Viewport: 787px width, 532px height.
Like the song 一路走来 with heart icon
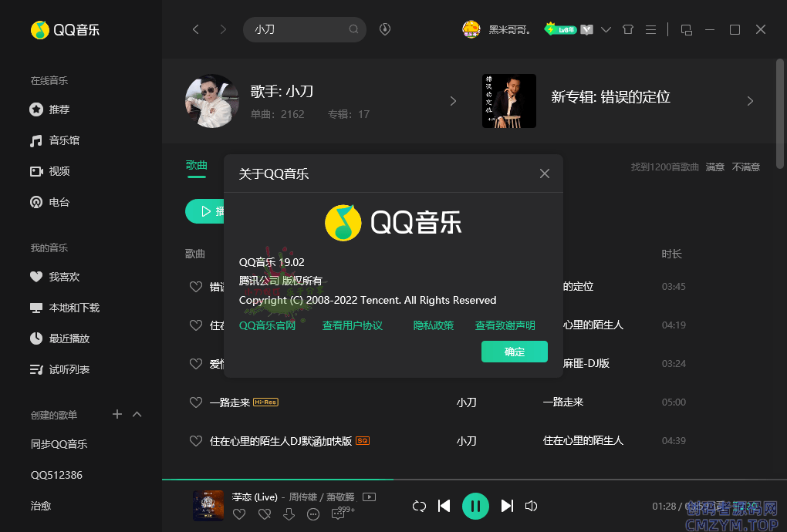[196, 402]
